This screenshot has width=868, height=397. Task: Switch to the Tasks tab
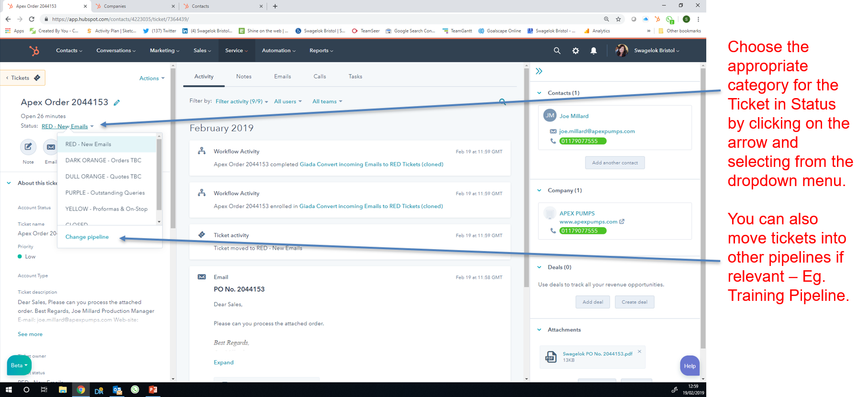355,77
